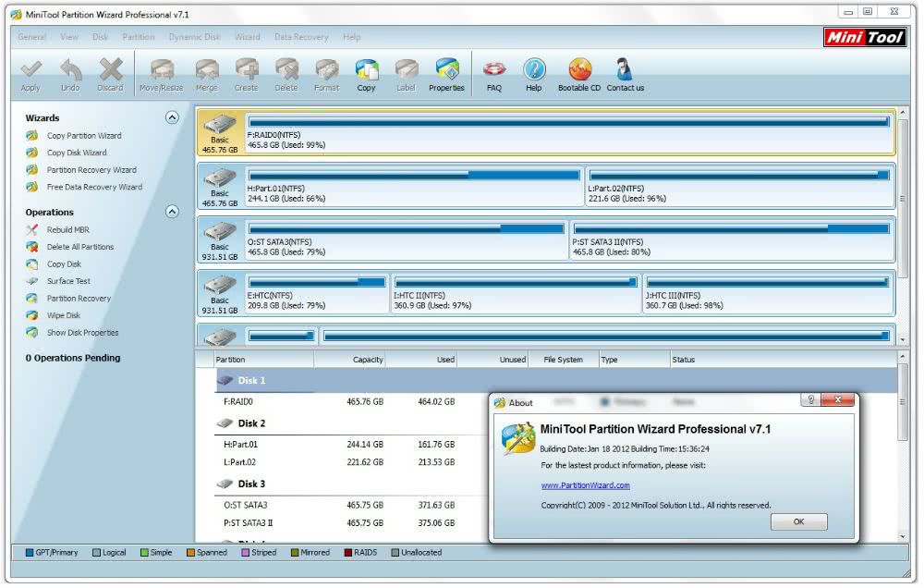Collapse the Wizards panel section

click(x=172, y=117)
